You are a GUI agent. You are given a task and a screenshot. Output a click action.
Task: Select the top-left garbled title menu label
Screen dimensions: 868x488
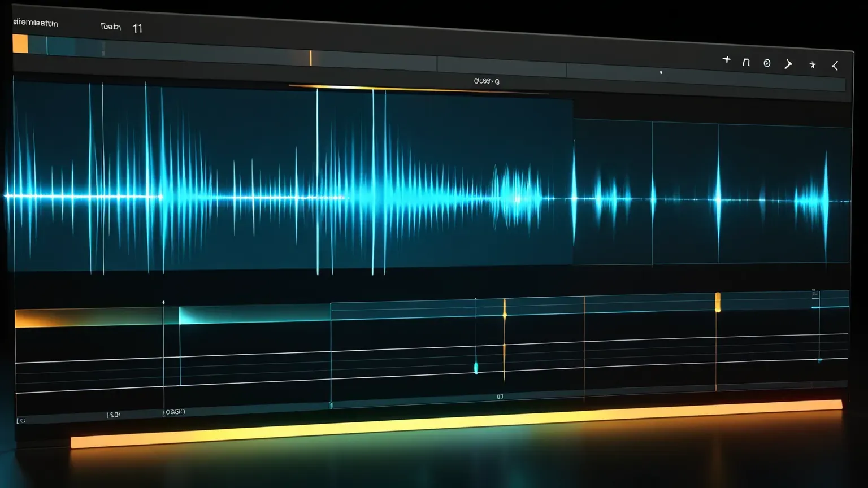[35, 23]
